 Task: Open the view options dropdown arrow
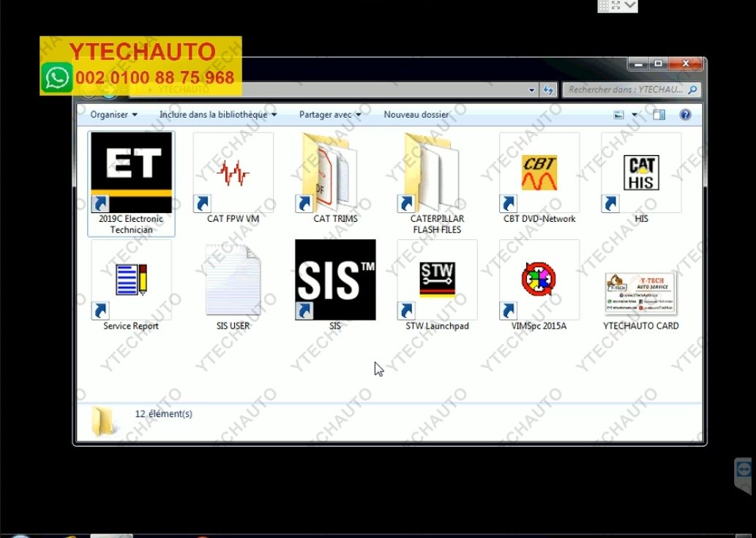(634, 114)
